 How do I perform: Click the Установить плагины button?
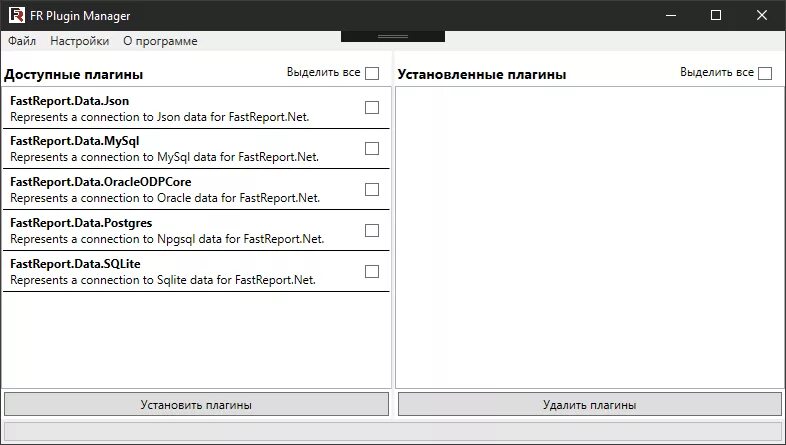pyautogui.click(x=196, y=404)
